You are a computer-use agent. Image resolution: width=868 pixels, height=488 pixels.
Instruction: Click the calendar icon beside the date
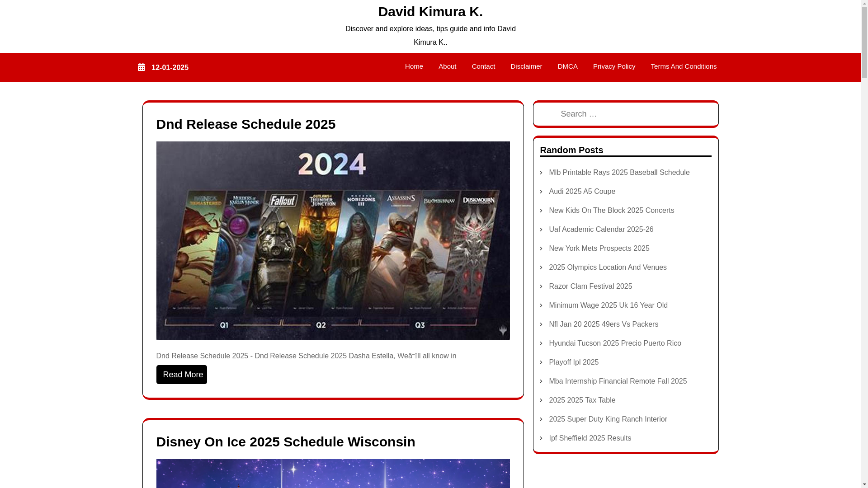tap(142, 67)
